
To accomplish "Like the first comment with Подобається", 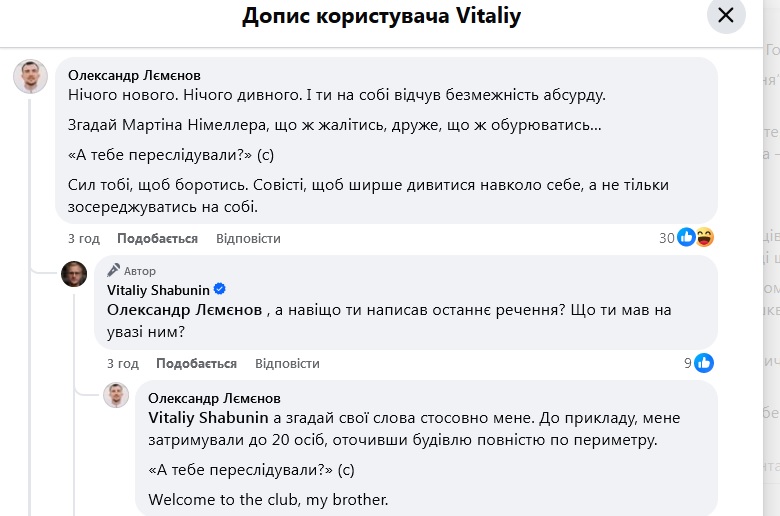I will click(x=157, y=239).
